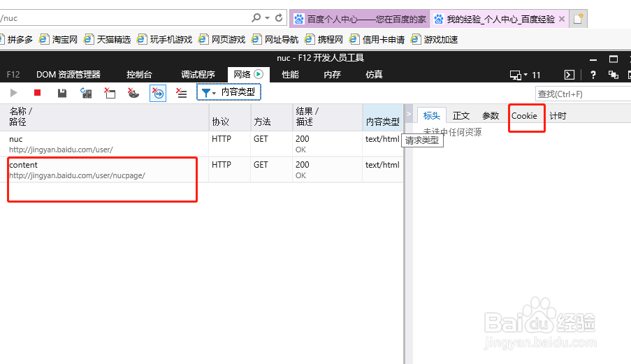Open the 网址导航 favorites link
The image size is (631, 364).
[x=275, y=39]
